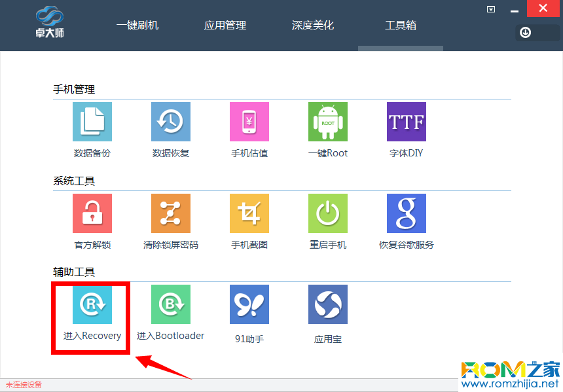Select the 官方解锁 unlock padlock icon
563x392 pixels.
92,213
